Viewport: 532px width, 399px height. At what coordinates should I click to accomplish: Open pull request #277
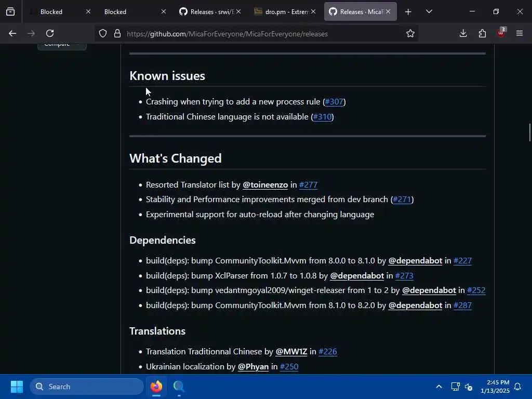(309, 185)
